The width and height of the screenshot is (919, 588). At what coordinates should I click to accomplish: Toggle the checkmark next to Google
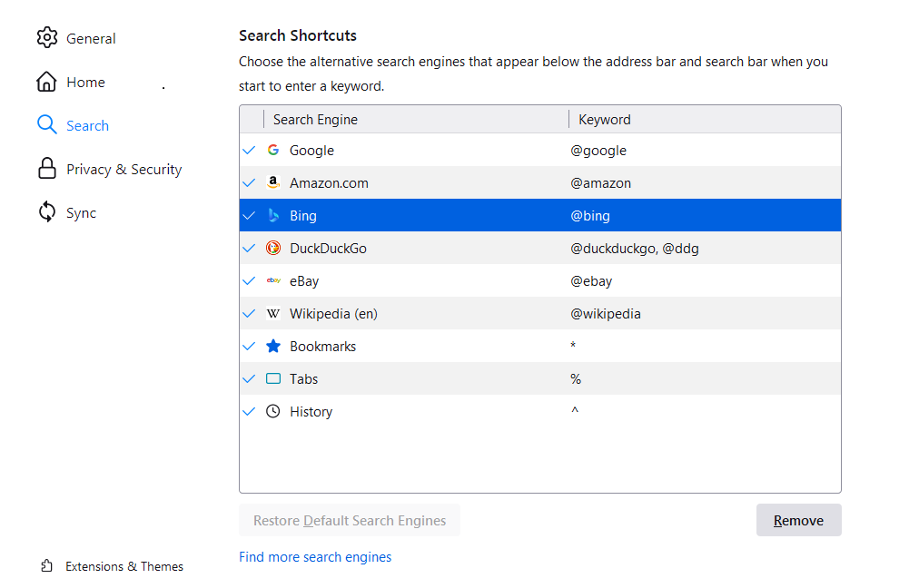tap(249, 150)
